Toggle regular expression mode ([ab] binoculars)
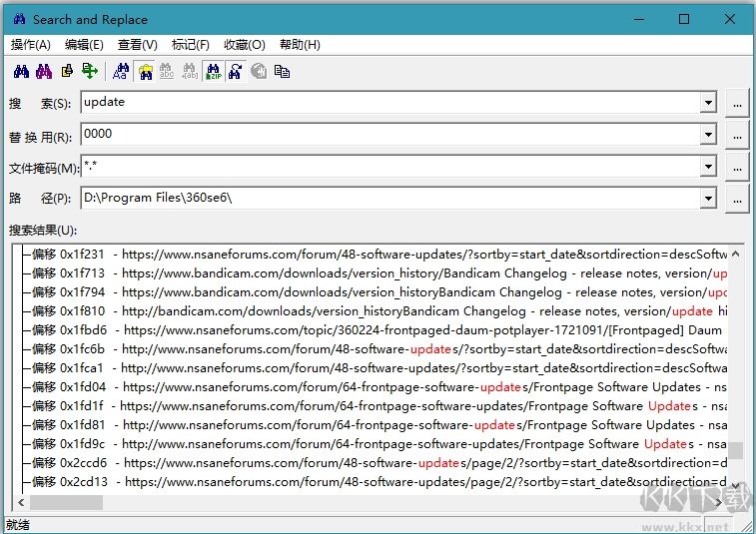Viewport: 756px width, 534px height. [x=190, y=71]
